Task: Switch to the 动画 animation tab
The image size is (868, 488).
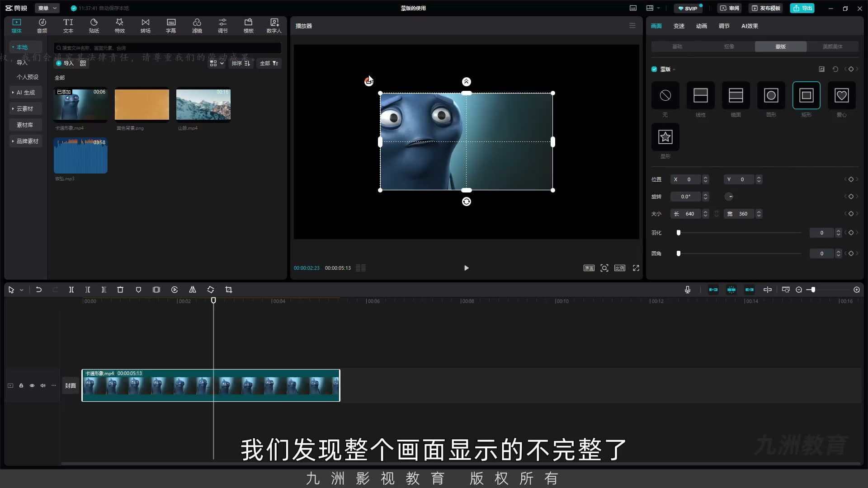Action: [701, 26]
